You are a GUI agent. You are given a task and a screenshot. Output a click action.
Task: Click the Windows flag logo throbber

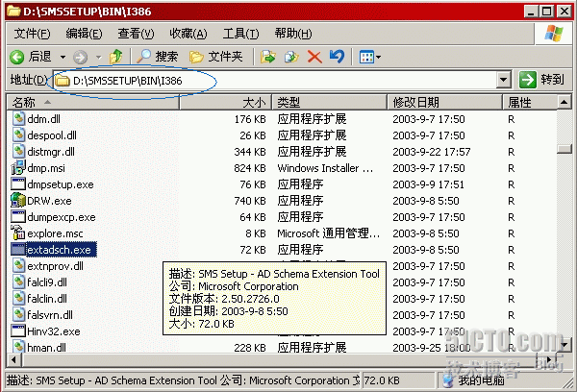point(554,33)
